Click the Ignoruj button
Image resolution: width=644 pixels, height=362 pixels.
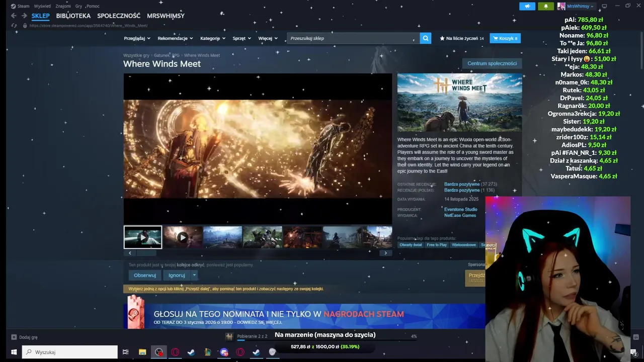click(x=177, y=275)
